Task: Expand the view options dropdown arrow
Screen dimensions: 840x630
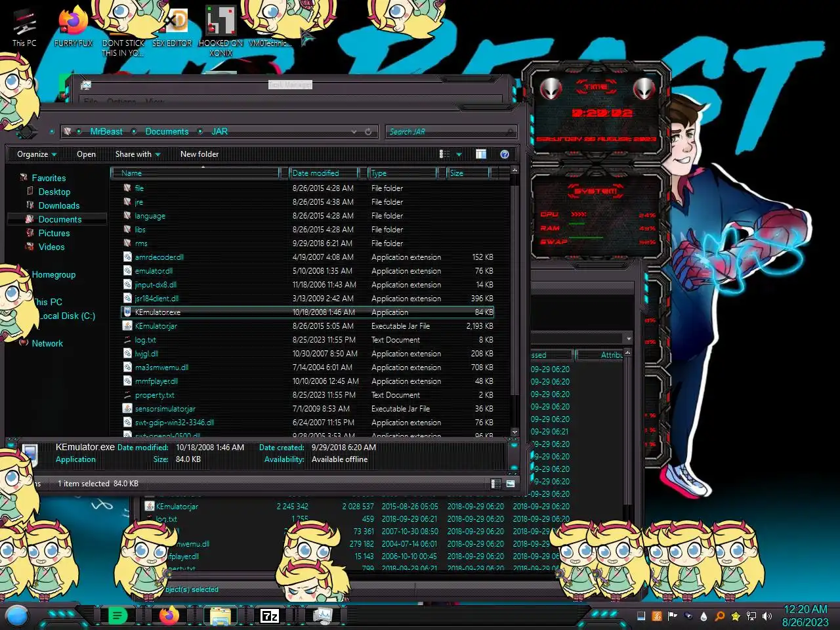Action: [x=459, y=154]
